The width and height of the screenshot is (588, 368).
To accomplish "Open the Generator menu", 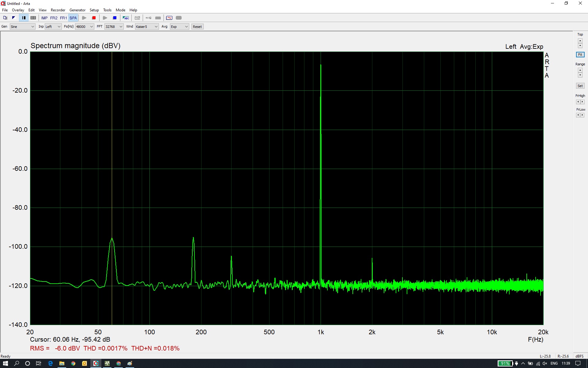I will [x=77, y=10].
